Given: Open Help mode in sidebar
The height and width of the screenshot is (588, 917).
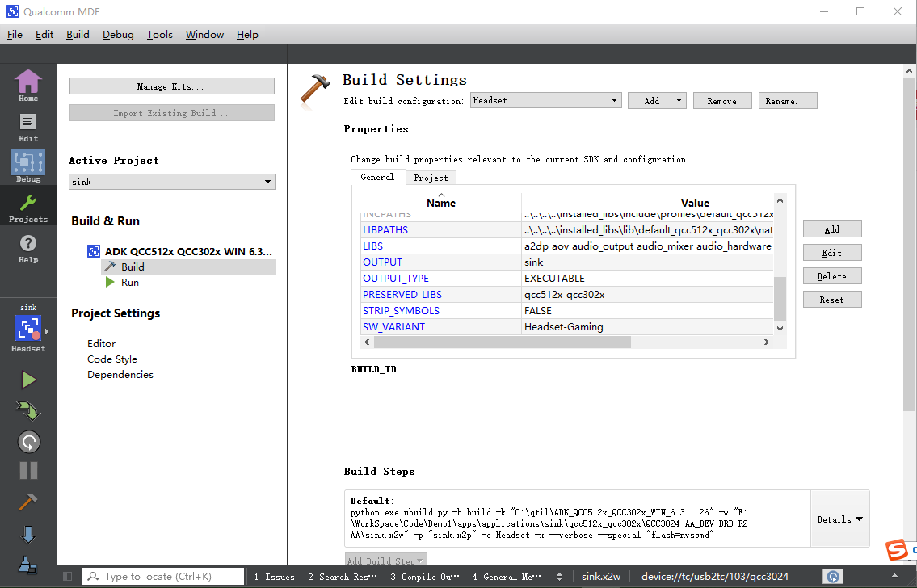Looking at the screenshot, I should click(x=28, y=249).
